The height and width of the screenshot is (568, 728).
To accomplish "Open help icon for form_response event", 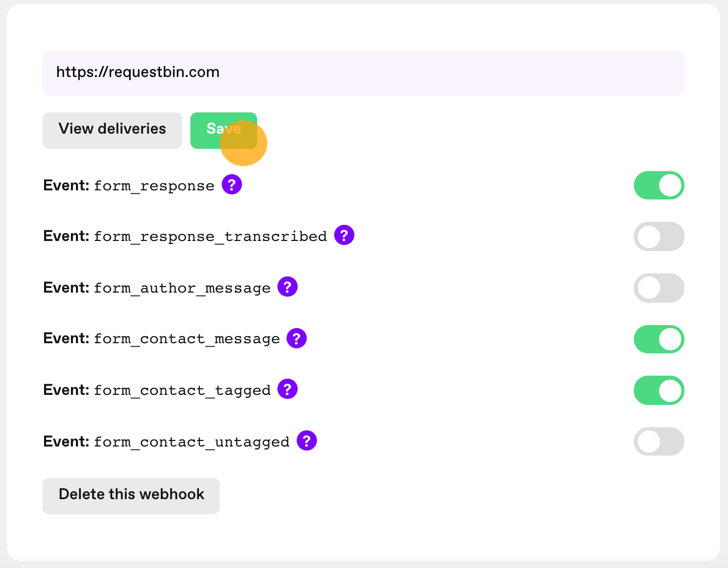I will 232,184.
